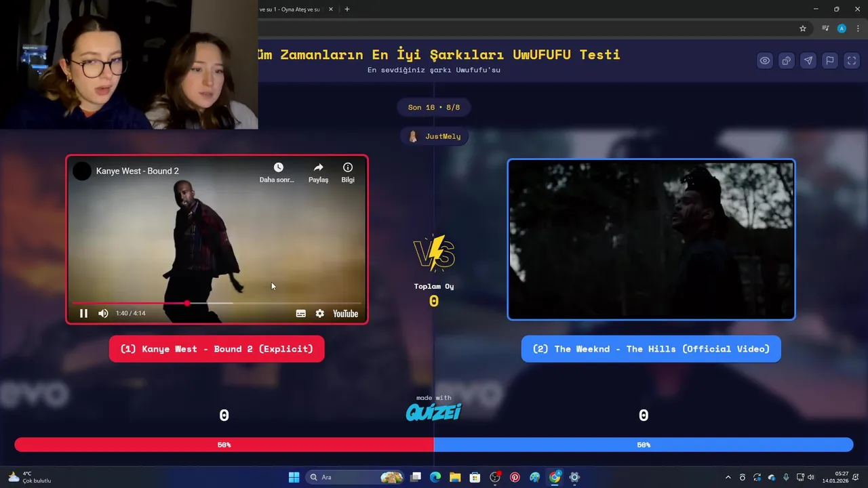Open Microsoft Edge from the taskbar
This screenshot has height=488, width=868.
(435, 477)
